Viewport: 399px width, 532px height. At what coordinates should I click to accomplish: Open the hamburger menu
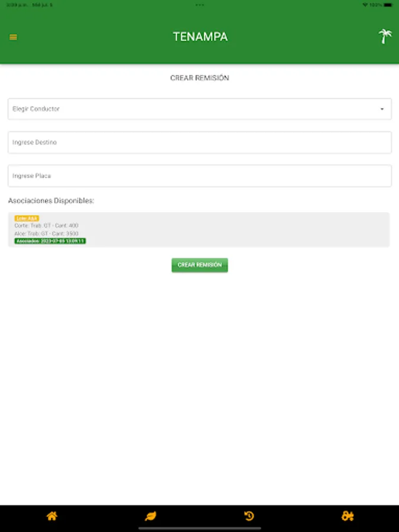13,37
